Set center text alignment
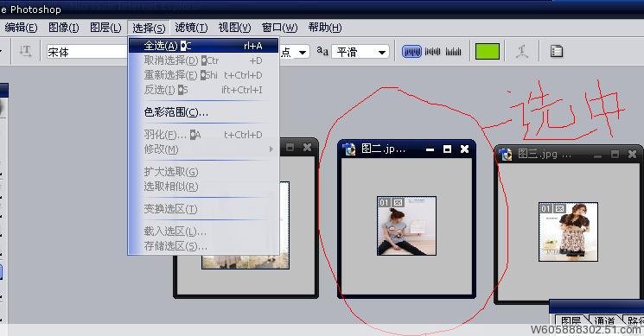This screenshot has width=644, height=336. (x=432, y=52)
